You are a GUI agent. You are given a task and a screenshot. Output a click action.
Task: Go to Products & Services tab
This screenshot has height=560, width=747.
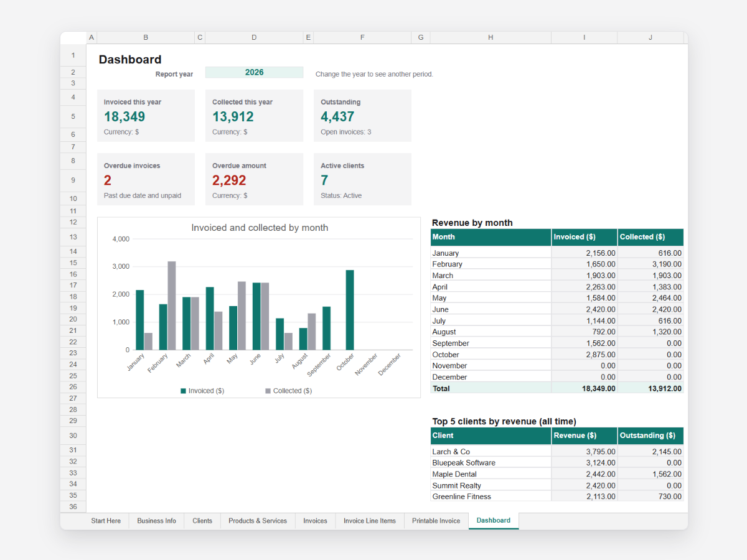coord(258,521)
